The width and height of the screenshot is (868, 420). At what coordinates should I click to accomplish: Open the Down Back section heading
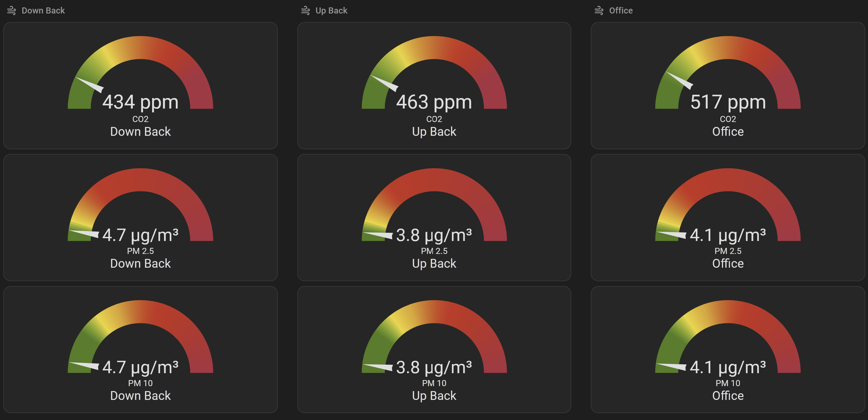[x=43, y=10]
